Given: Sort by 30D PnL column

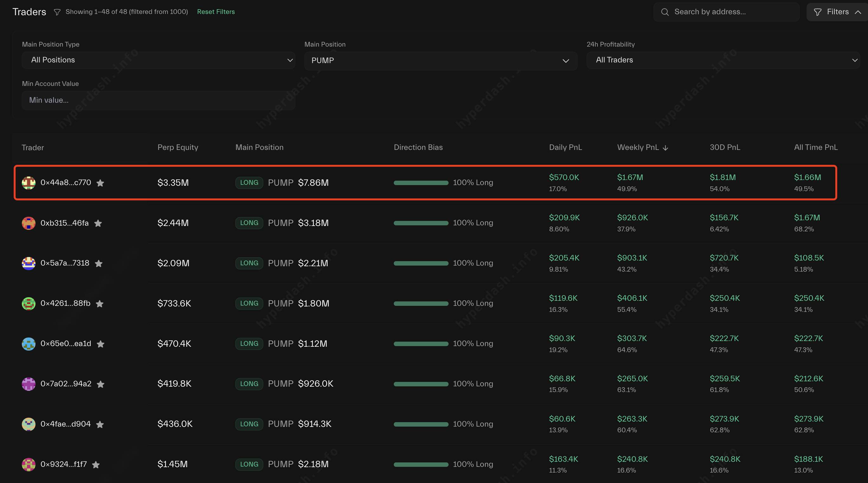Looking at the screenshot, I should coord(725,147).
